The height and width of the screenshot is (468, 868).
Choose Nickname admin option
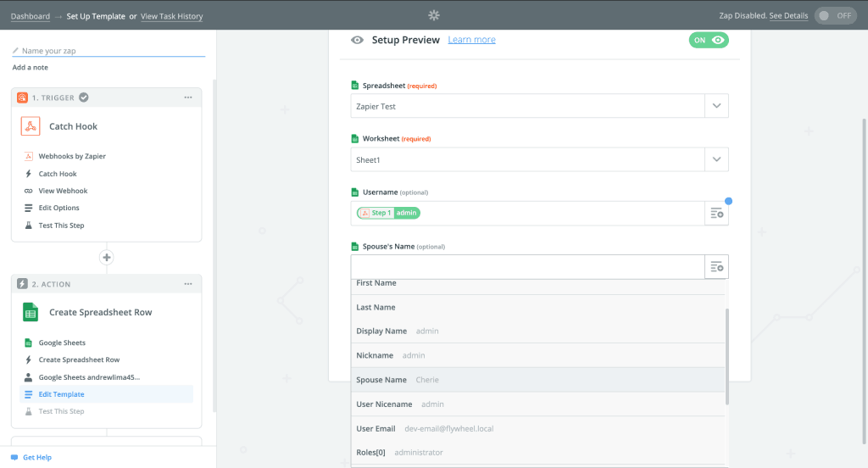pos(538,355)
